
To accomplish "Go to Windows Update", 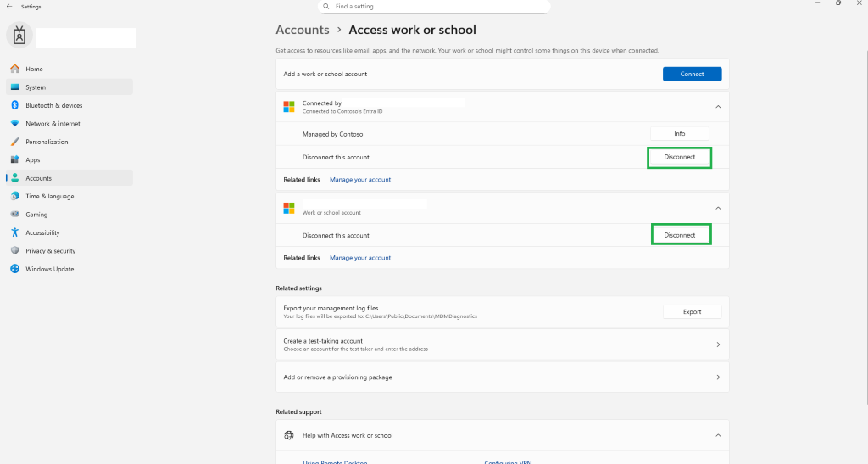I will pos(70,269).
